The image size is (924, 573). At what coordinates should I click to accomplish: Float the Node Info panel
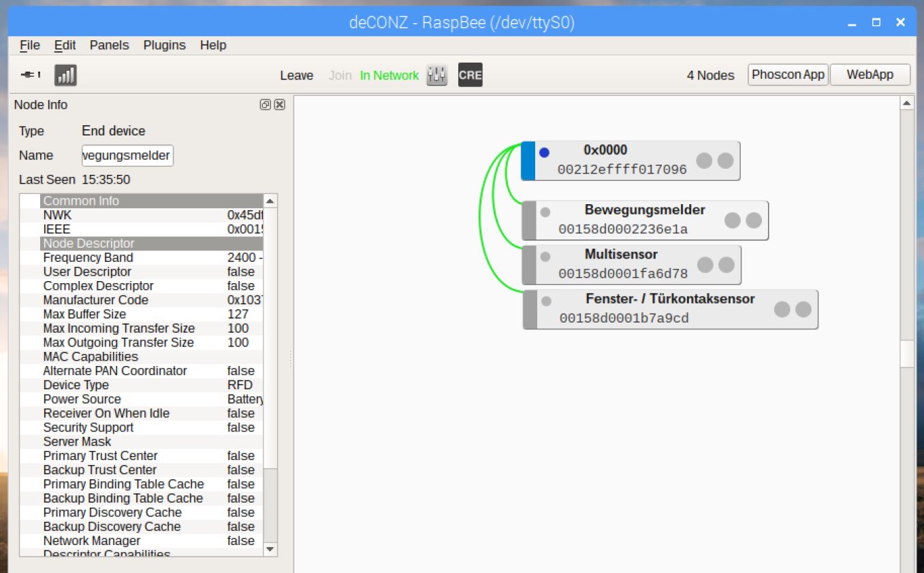point(266,105)
